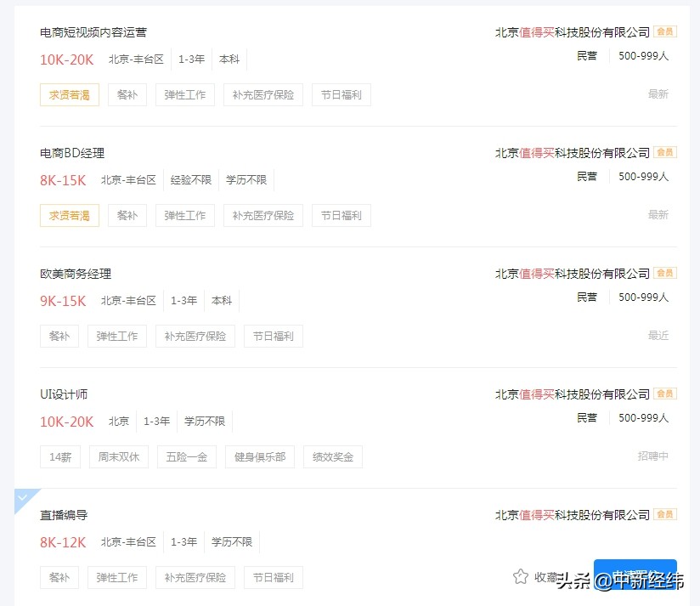Click 会员 badge on 直播编导 listing
Image resolution: width=700 pixels, height=606 pixels.
(664, 514)
